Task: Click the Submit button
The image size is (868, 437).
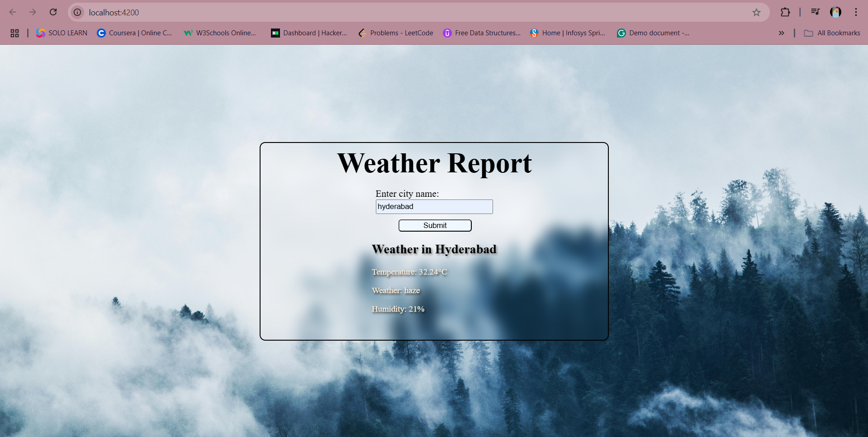Action: tap(435, 225)
